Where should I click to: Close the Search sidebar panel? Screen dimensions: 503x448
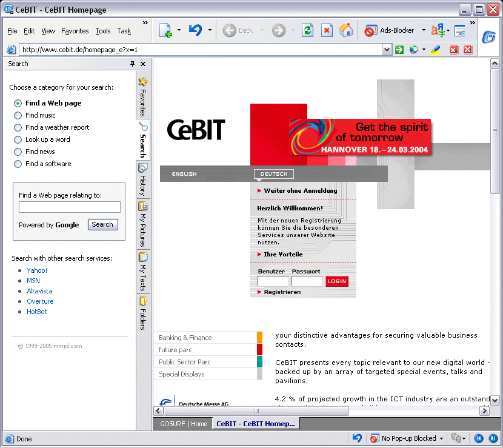click(x=143, y=64)
